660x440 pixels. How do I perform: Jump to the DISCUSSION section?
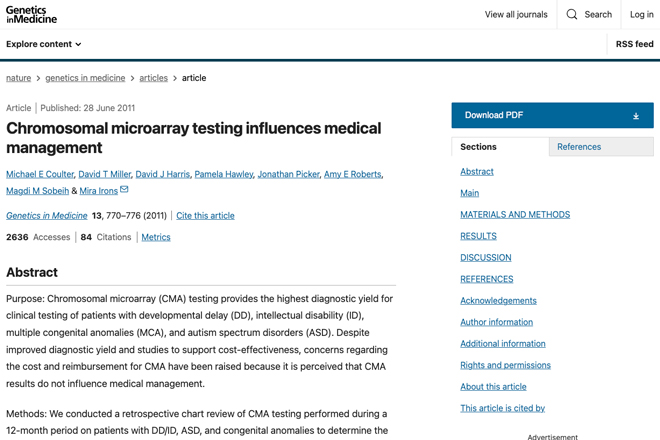click(486, 258)
